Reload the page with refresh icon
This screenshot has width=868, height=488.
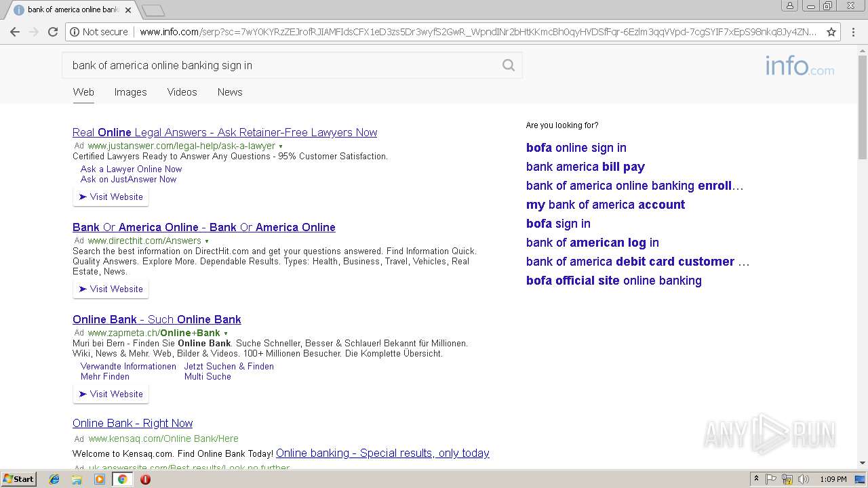53,32
